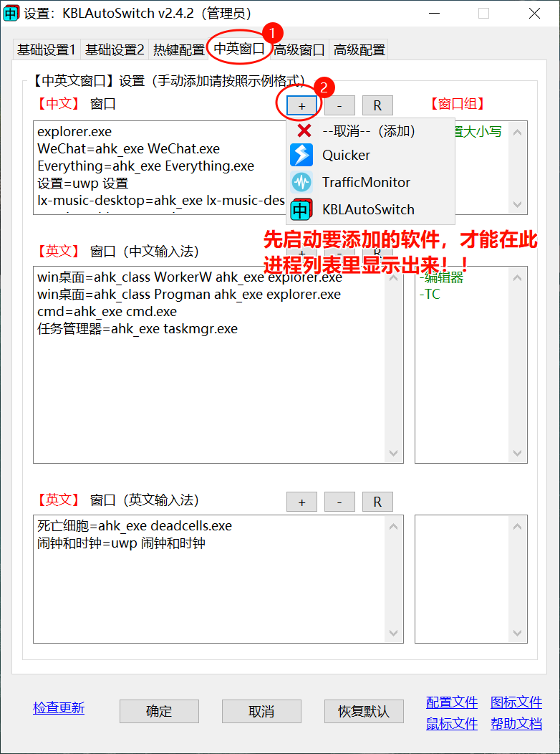Click the 死亡细胞 deadcells.exe text entry

click(x=135, y=525)
